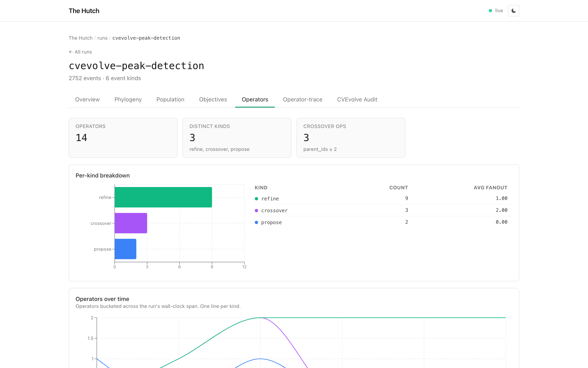Click the cvevolve-peak-detection page heading

pos(136,66)
